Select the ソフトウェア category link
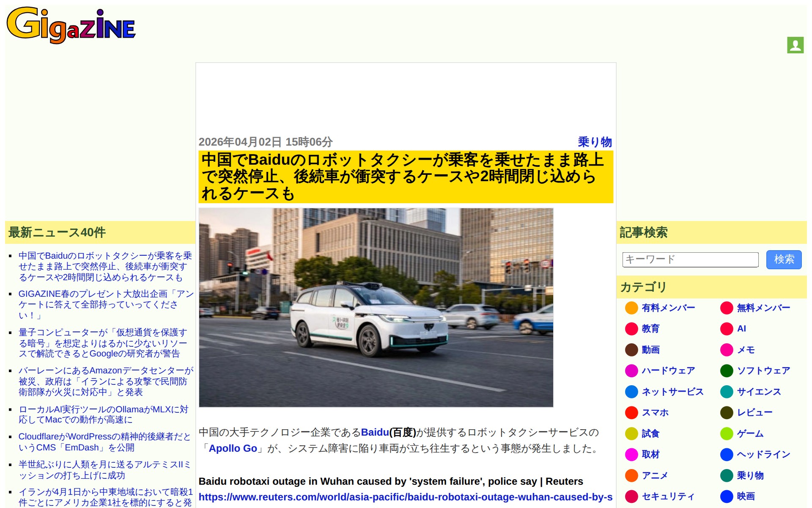The width and height of the screenshot is (812, 508). click(x=763, y=370)
